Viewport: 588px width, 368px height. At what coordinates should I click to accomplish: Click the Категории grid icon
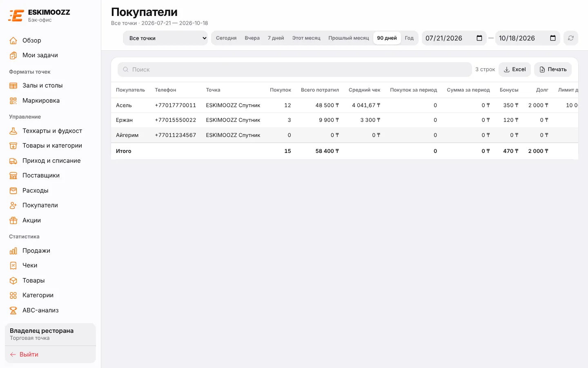(x=13, y=295)
